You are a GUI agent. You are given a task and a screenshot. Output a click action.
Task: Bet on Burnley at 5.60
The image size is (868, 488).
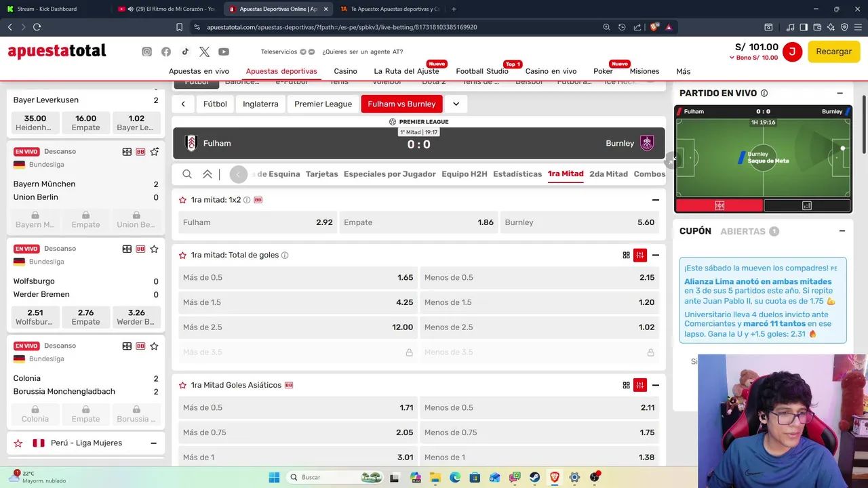point(580,222)
